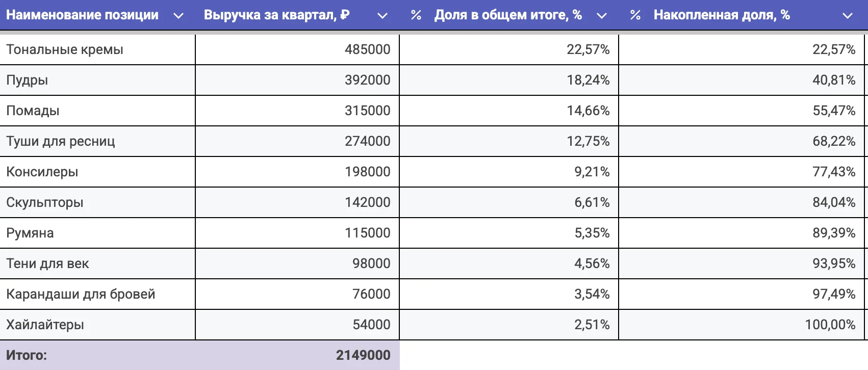The image size is (868, 370).
Task: Select the "Накопленная доля, %" header label
Action: tap(722, 15)
